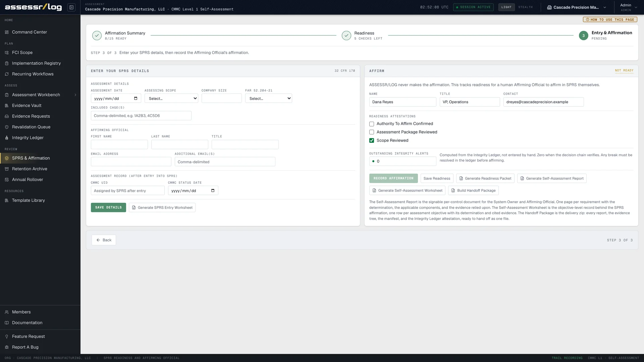Focus the Included CAGE(s) field
This screenshot has width=644, height=362.
pos(141,116)
